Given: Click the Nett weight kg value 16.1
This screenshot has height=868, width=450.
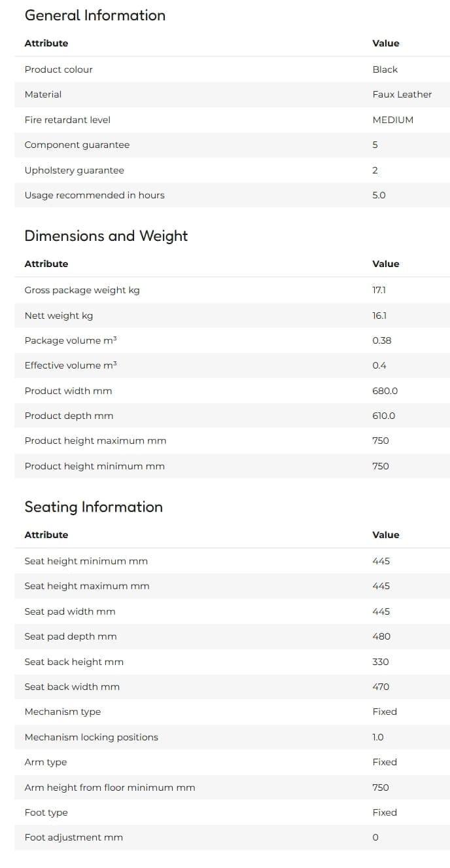Looking at the screenshot, I should [x=379, y=316].
